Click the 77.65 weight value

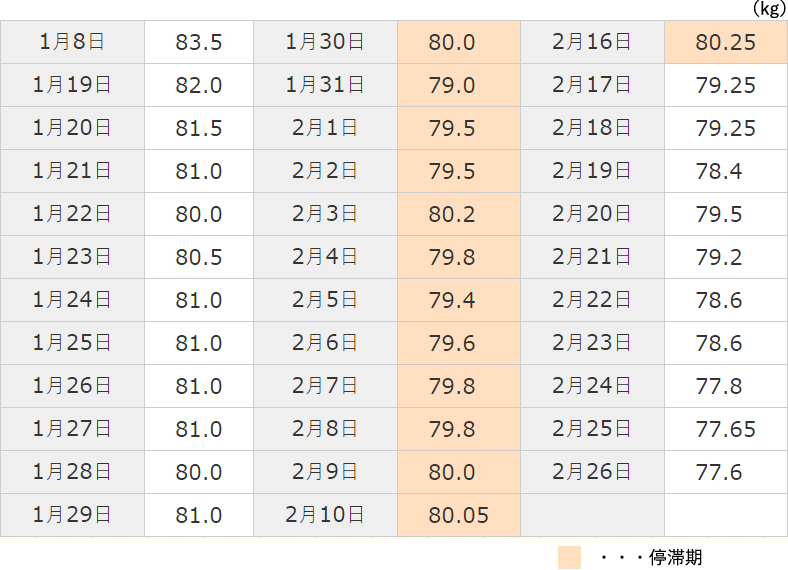point(725,429)
